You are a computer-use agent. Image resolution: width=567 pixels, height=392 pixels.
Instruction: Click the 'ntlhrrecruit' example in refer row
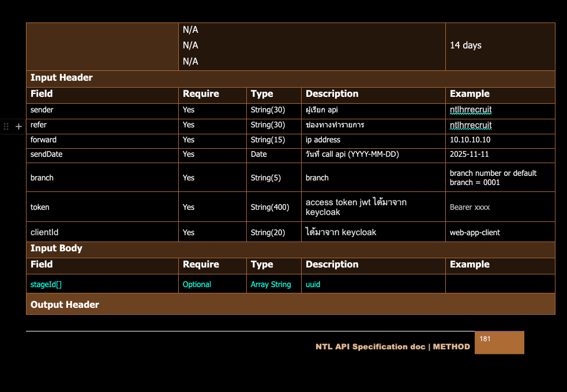[x=471, y=125]
